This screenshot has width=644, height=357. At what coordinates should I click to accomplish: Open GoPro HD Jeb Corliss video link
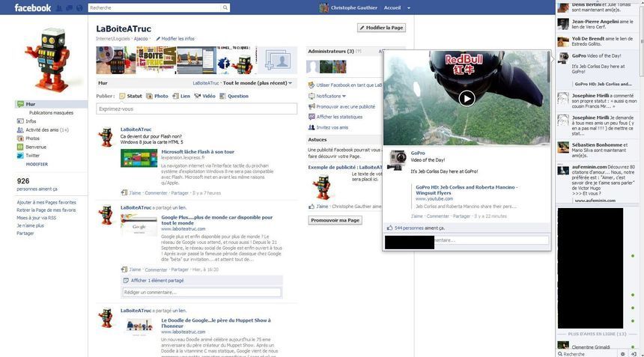pos(467,190)
